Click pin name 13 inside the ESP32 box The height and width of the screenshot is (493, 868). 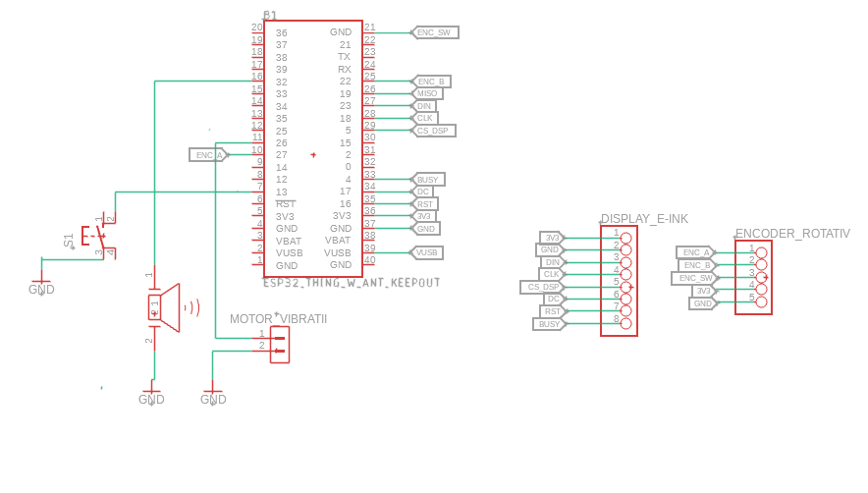coord(281,192)
